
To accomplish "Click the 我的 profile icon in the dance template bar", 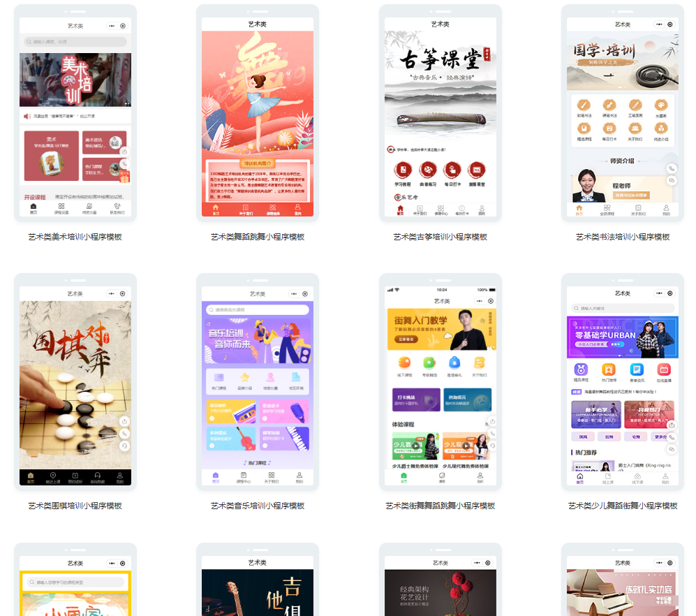I will pos(298,207).
